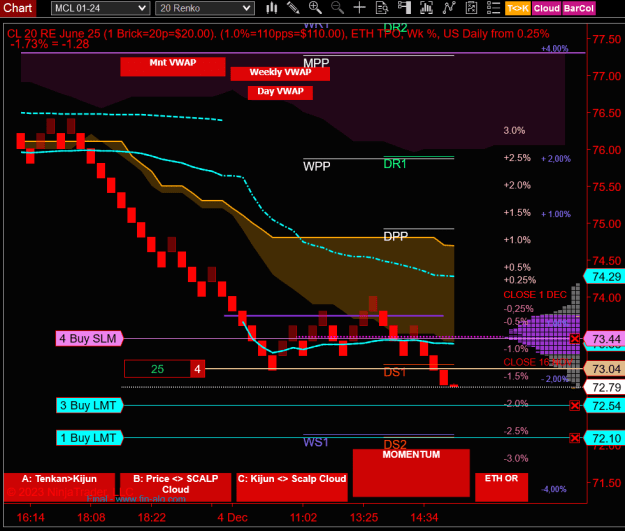This screenshot has width=625, height=531.
Task: Click the WS1 pivot label
Action: (x=316, y=442)
